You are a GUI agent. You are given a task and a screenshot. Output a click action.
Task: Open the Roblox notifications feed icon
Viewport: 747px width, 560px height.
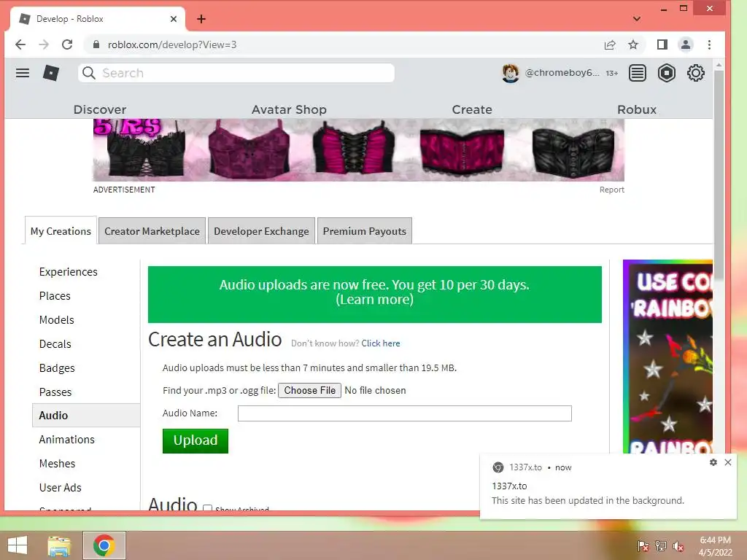(x=638, y=73)
